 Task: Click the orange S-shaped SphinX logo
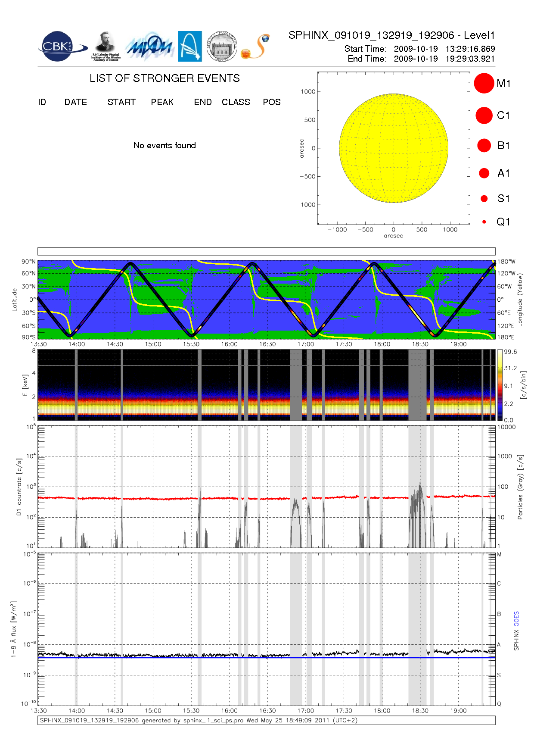[x=256, y=47]
